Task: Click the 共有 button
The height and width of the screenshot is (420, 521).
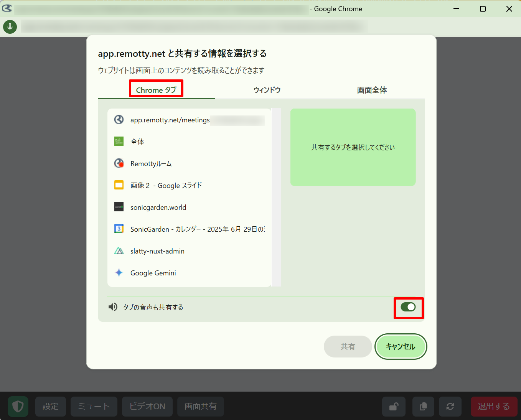Action: (348, 346)
